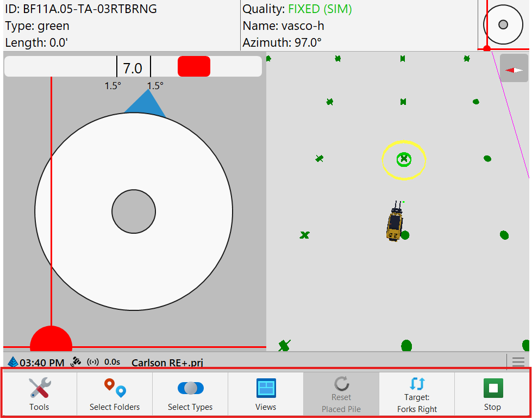Screen dimensions: 532x418
Task: Toggle the Select Types switch button
Action: pyautogui.click(x=190, y=394)
